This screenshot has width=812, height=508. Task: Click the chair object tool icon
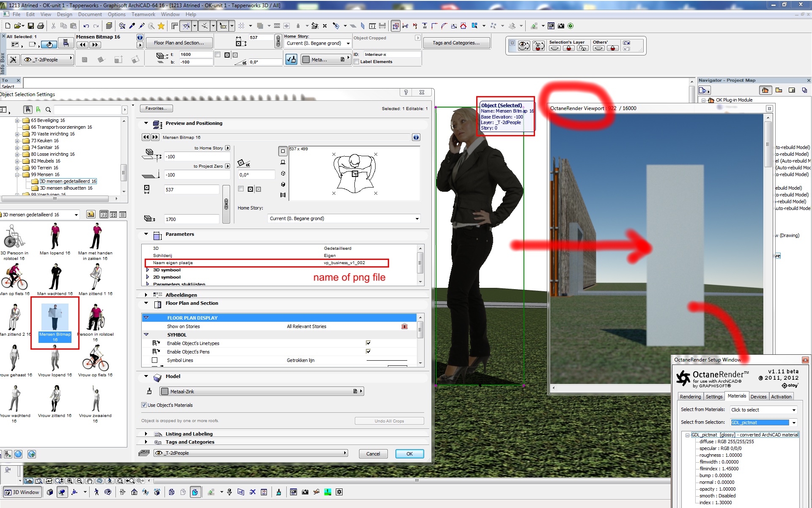tap(66, 43)
